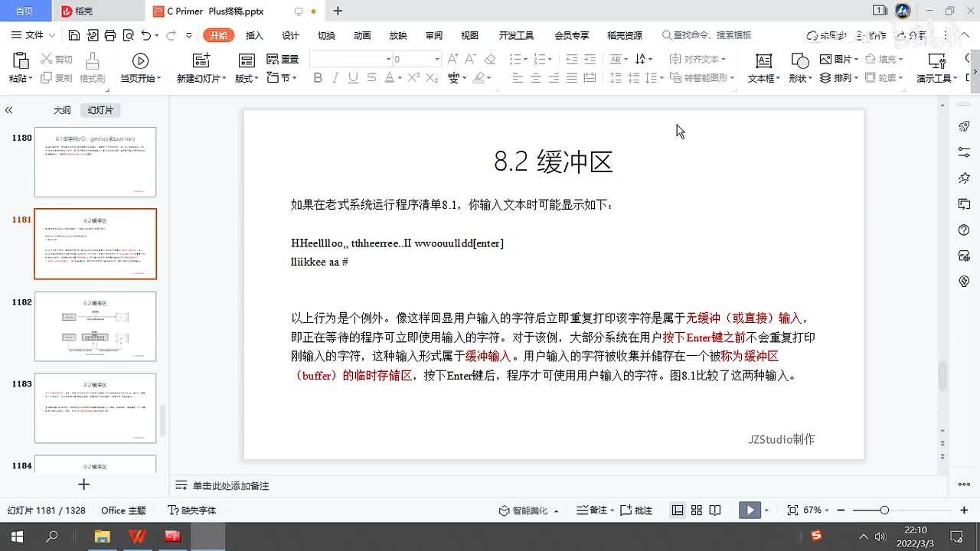This screenshot has height=551, width=980.
Task: Toggle Subscript formatting
Action: click(x=432, y=78)
